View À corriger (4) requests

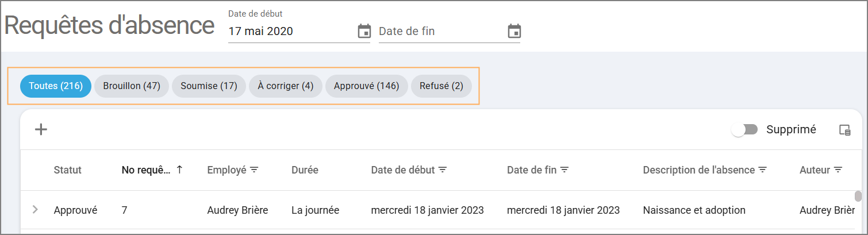point(286,86)
